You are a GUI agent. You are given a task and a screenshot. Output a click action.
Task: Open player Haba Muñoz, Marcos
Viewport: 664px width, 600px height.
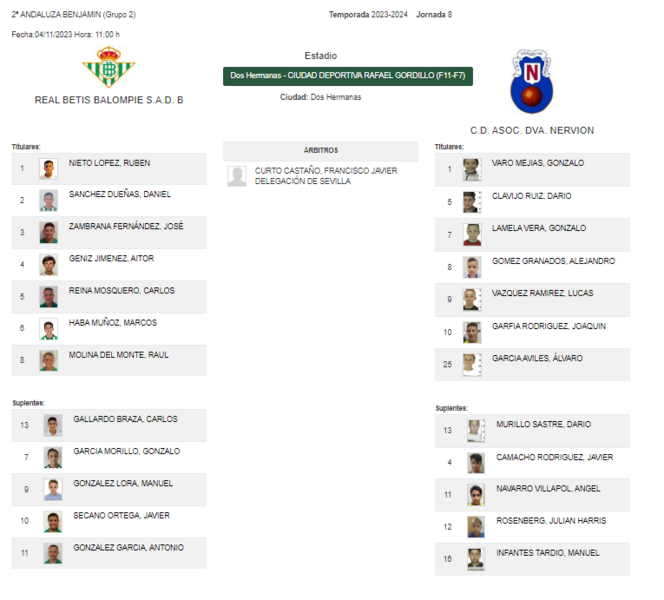(113, 323)
